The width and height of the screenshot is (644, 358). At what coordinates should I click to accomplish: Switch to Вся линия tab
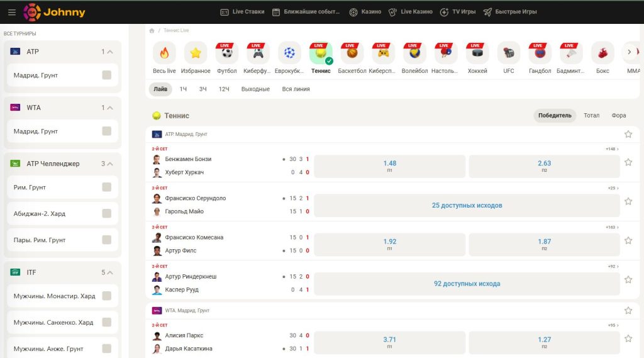(296, 89)
